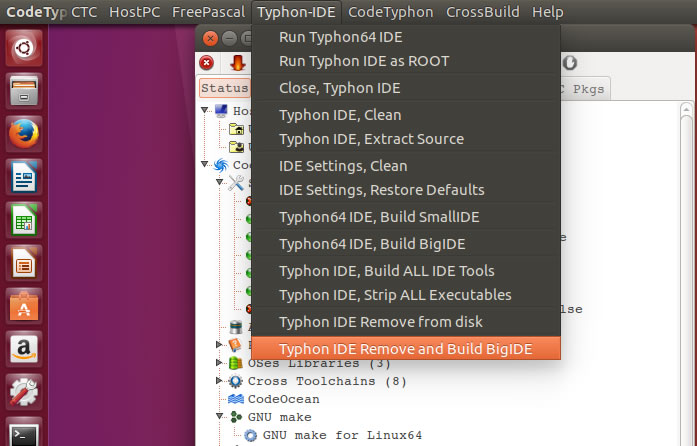This screenshot has width=697, height=446.
Task: Open the CrossBuild menu
Action: 483,12
